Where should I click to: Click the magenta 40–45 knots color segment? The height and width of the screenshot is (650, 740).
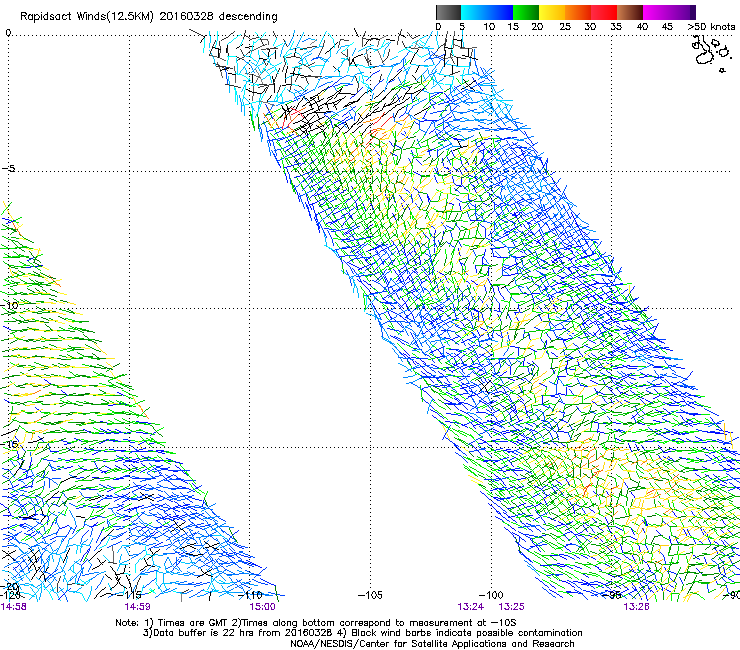click(656, 12)
